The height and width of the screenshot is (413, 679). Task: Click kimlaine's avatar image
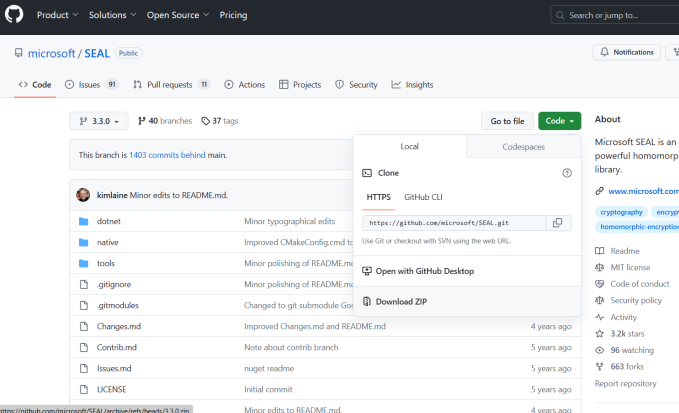(83, 195)
